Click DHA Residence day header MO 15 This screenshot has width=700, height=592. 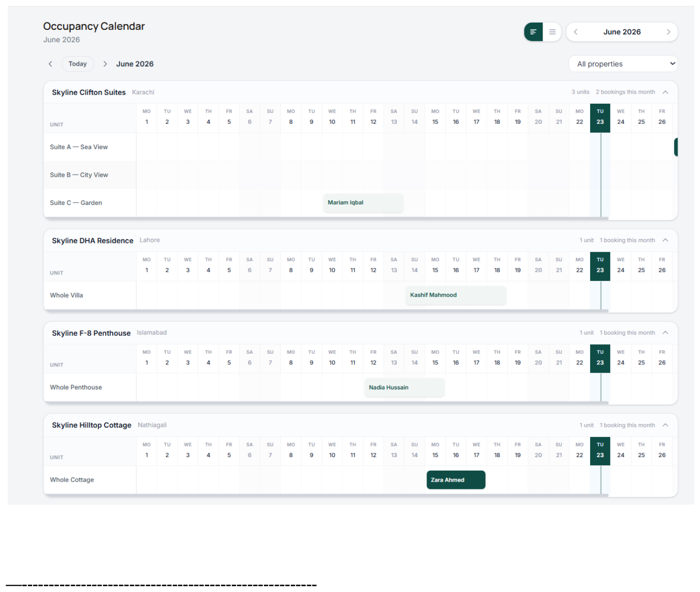pos(435,266)
